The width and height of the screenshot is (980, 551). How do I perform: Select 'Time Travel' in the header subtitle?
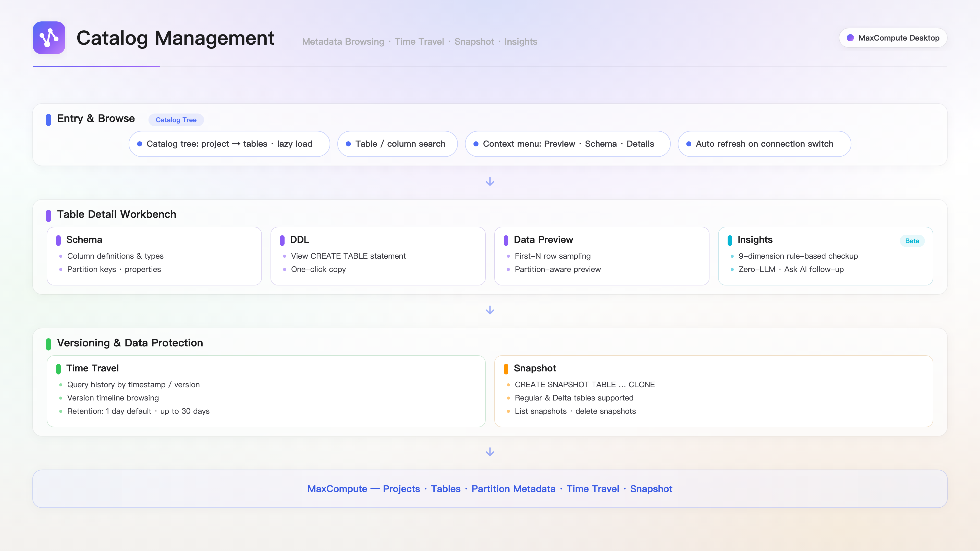(419, 41)
